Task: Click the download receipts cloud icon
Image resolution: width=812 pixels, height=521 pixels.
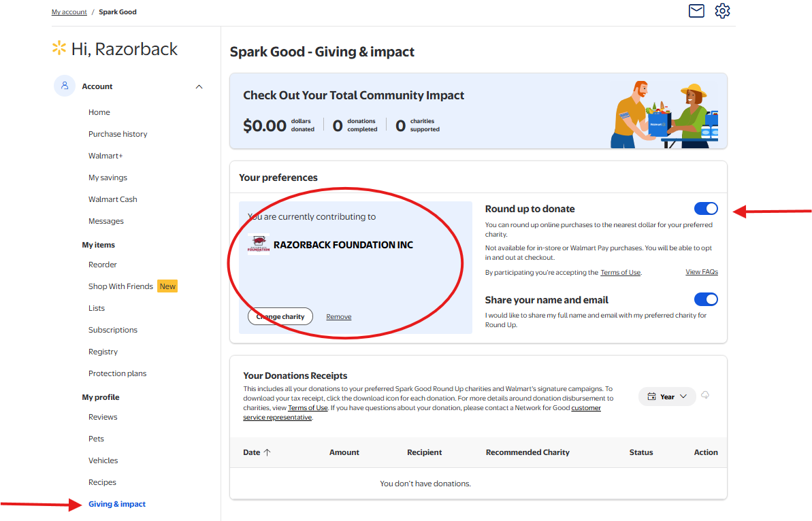Action: click(705, 396)
